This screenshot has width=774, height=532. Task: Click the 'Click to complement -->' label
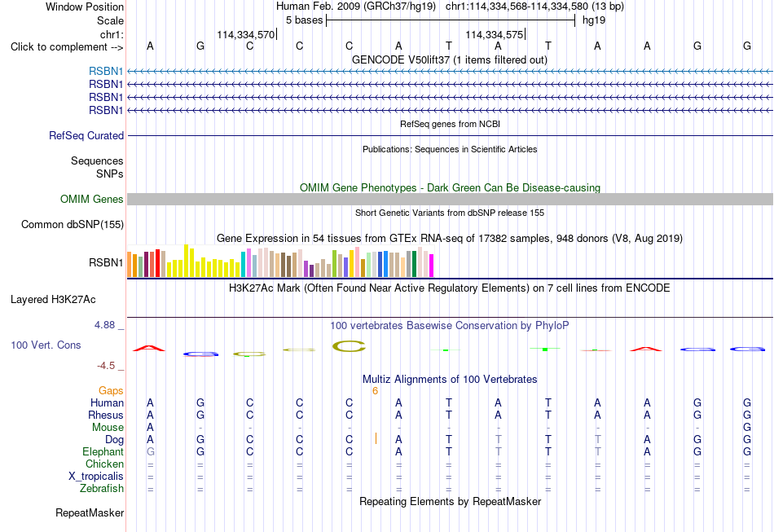[x=67, y=47]
